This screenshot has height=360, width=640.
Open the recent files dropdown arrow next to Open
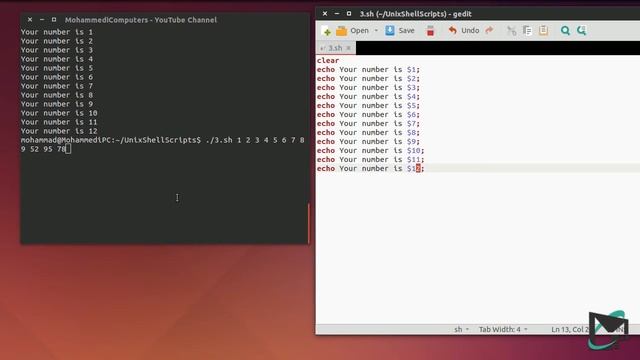click(376, 31)
